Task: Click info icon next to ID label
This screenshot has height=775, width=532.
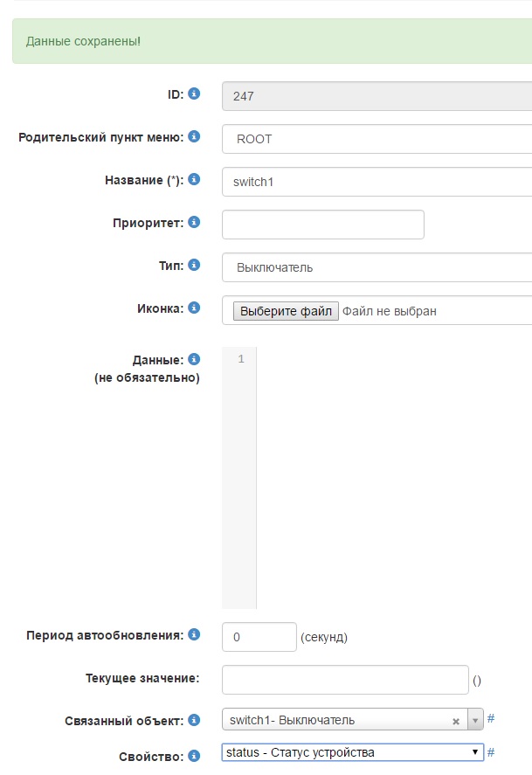Action: click(194, 93)
